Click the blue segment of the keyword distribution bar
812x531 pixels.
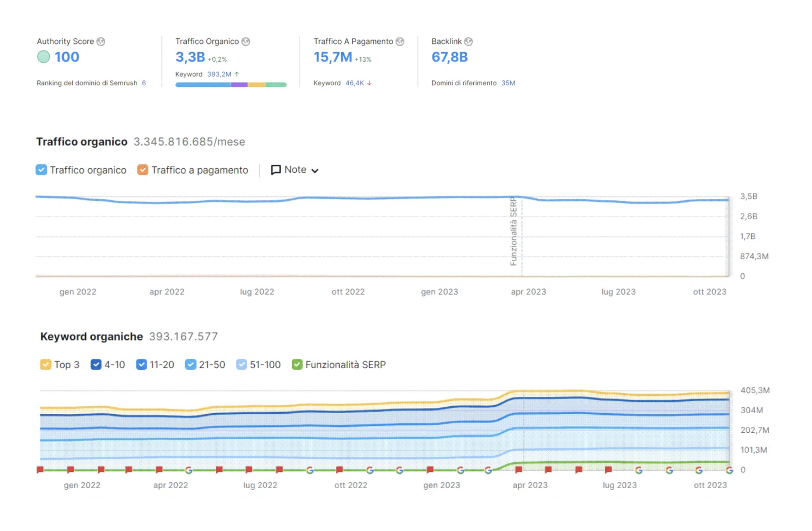coord(203,85)
